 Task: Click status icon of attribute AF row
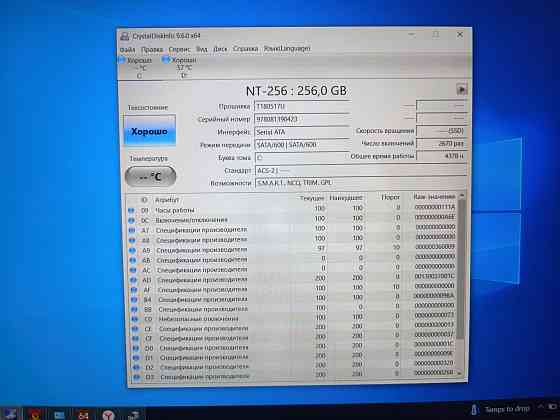coord(134,290)
